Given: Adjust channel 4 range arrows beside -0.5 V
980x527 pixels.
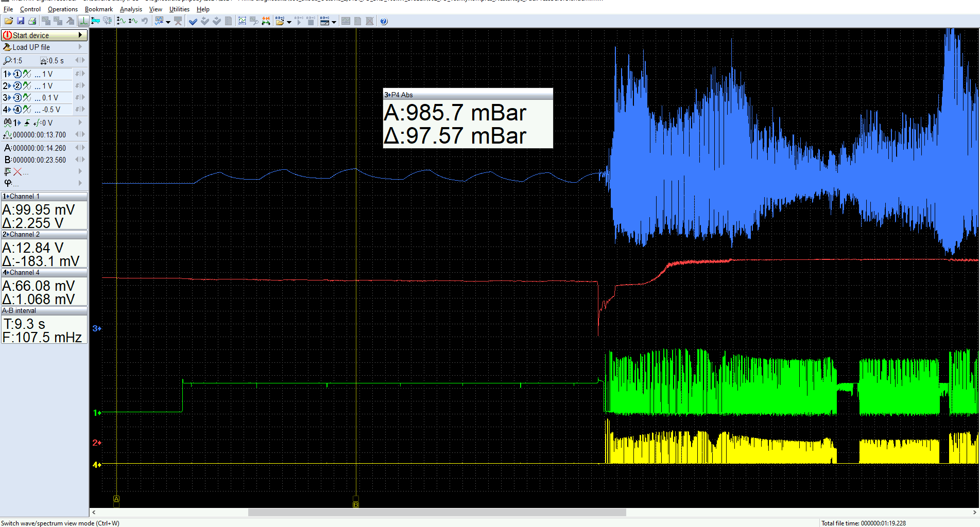Looking at the screenshot, I should (x=80, y=109).
